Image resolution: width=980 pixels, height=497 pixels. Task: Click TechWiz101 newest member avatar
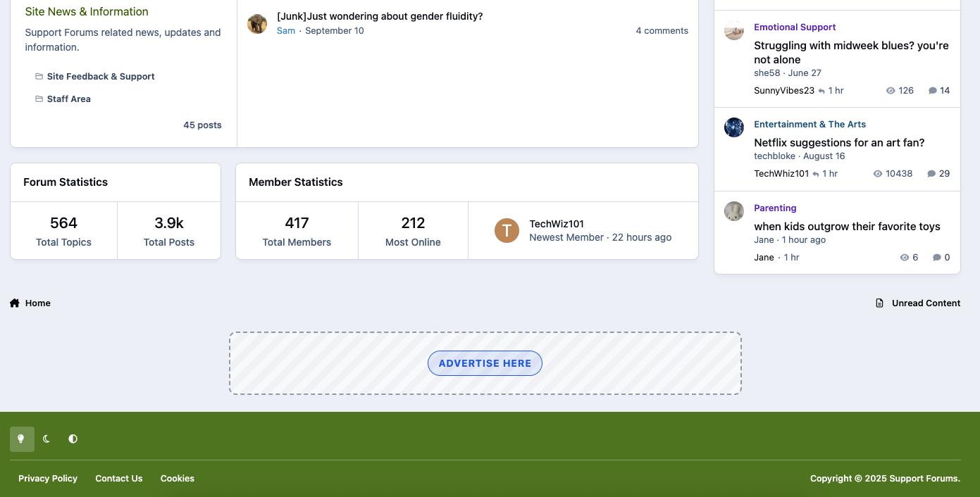click(507, 231)
